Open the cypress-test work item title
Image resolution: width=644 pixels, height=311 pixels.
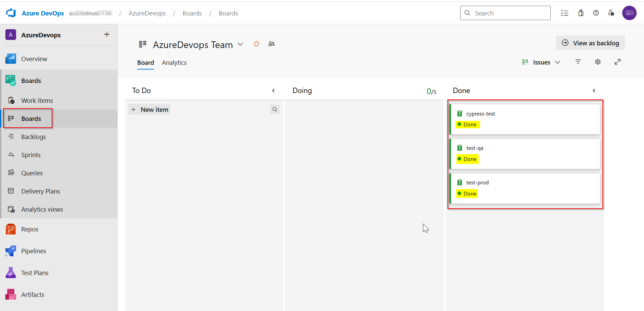(x=480, y=114)
